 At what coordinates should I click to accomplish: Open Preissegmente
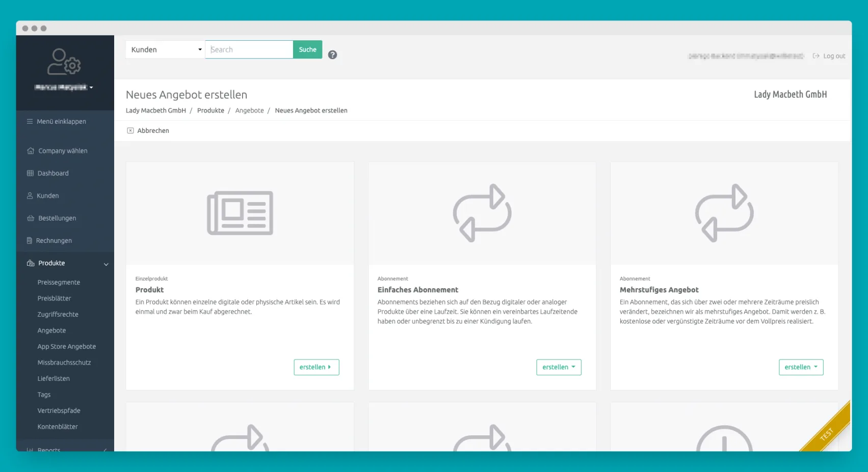pos(59,283)
